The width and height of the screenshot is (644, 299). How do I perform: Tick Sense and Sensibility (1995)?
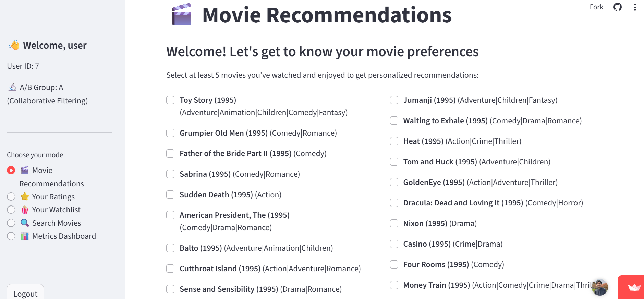click(170, 289)
